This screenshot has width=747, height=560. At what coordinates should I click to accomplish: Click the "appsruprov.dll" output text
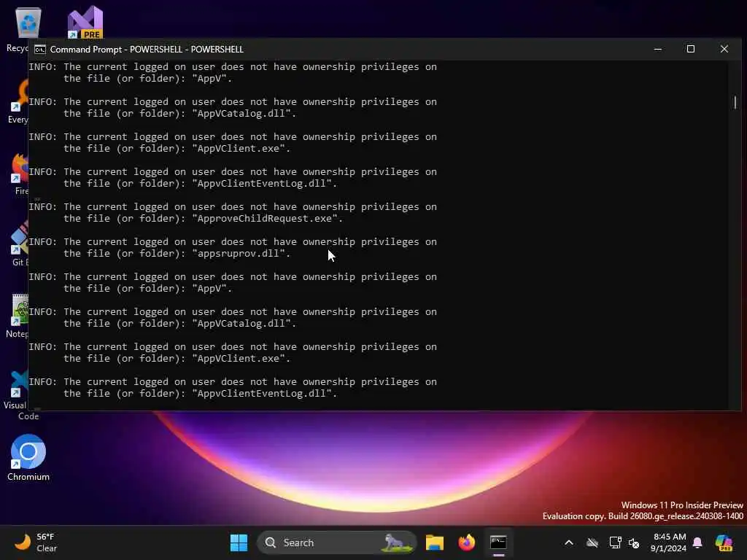click(x=241, y=253)
